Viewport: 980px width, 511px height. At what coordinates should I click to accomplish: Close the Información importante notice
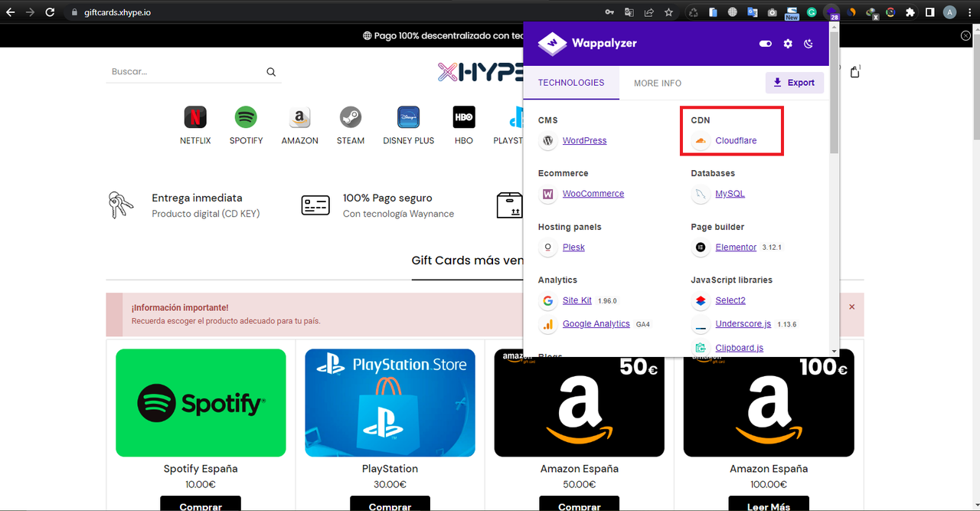[852, 306]
